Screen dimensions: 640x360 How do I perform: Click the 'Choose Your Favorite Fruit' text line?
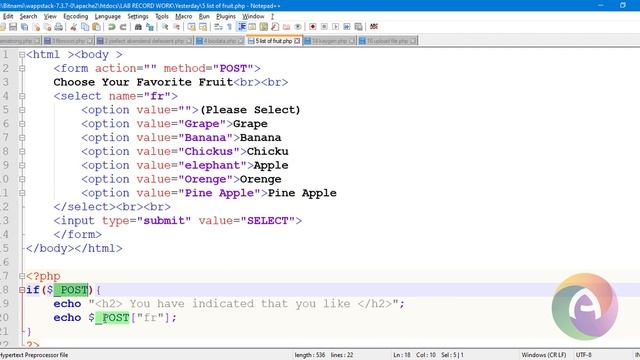coord(143,82)
